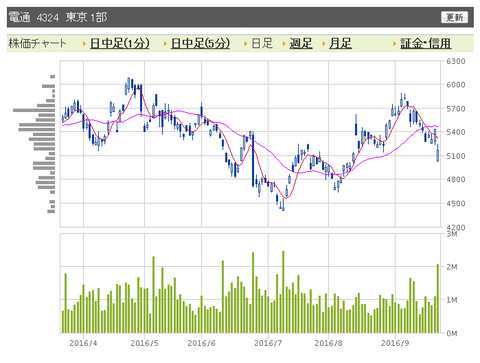Viewport: 480px width, 363px height.
Task: Click the orange arrow before 証金・信用
Action: tap(395, 44)
